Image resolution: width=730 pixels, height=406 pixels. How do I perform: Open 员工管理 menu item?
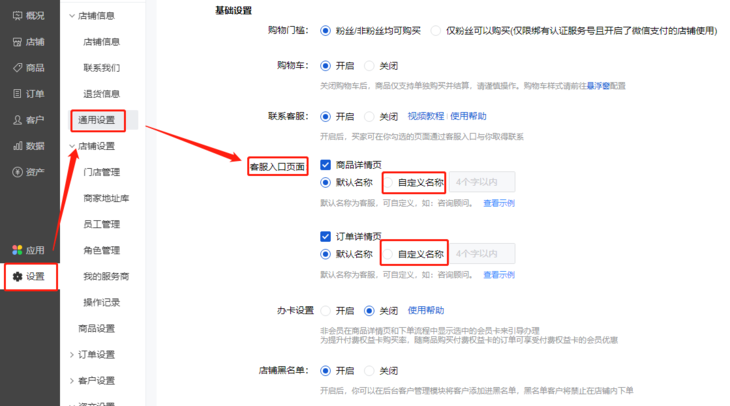click(x=101, y=224)
